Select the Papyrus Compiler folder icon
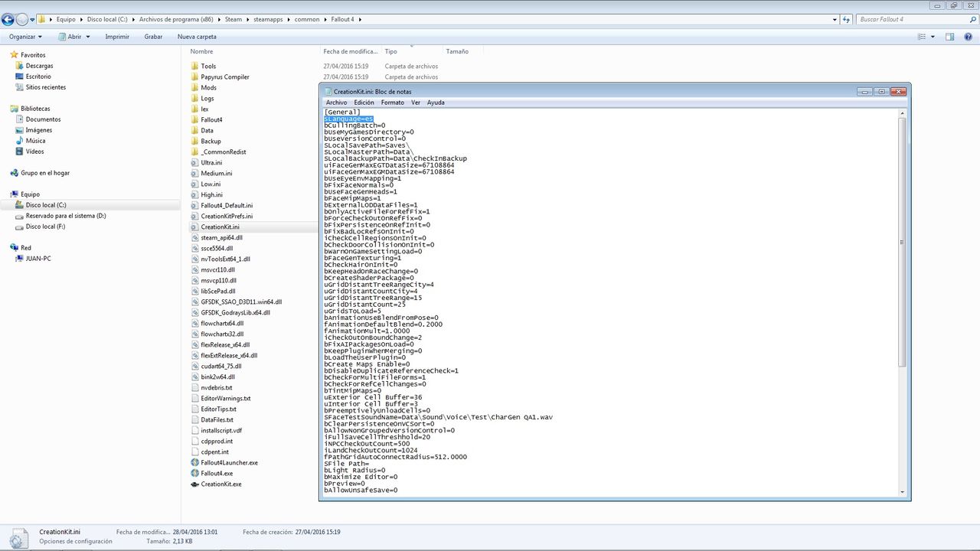Viewport: 980px width, 551px height. click(194, 77)
